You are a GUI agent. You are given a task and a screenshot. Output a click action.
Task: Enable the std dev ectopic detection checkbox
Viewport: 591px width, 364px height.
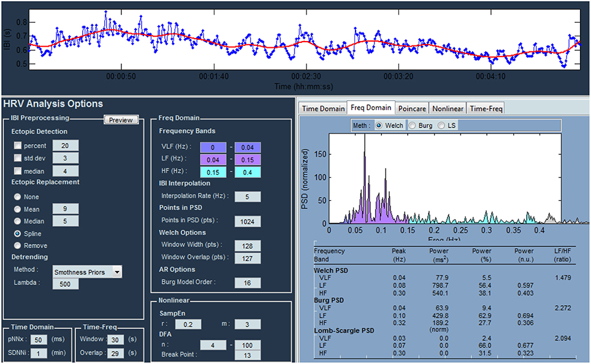click(x=17, y=158)
